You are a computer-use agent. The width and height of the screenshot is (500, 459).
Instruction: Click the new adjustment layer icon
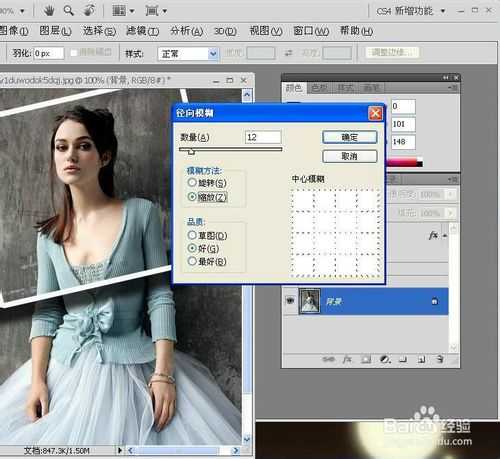(x=385, y=359)
